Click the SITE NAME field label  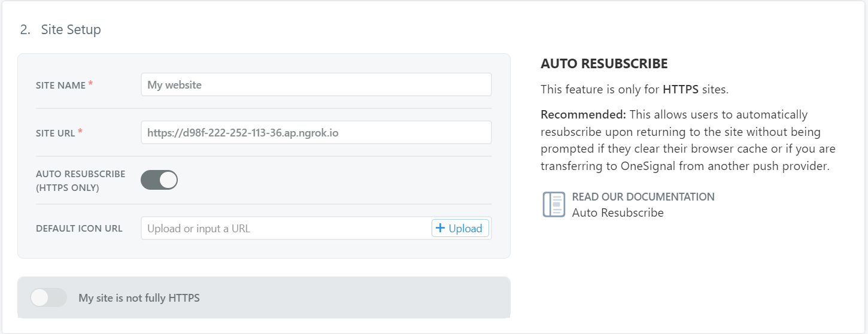tap(60, 86)
